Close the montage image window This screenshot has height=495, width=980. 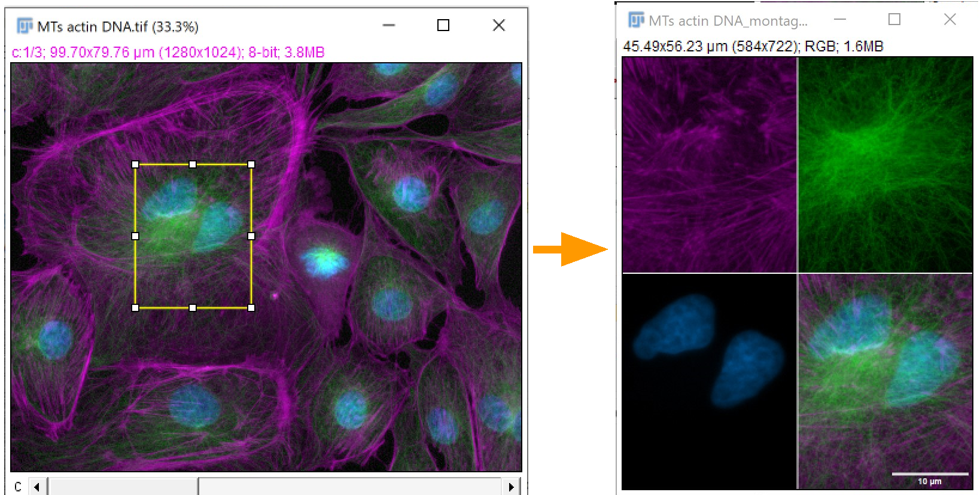949,20
